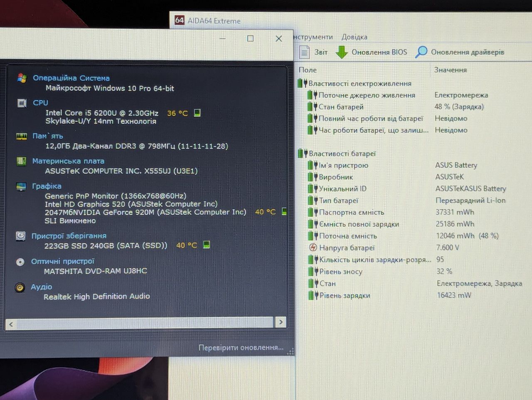Viewport: 532px width, 400px height.
Task: Click the Intel HD Graphics 520 text
Action: [x=85, y=204]
